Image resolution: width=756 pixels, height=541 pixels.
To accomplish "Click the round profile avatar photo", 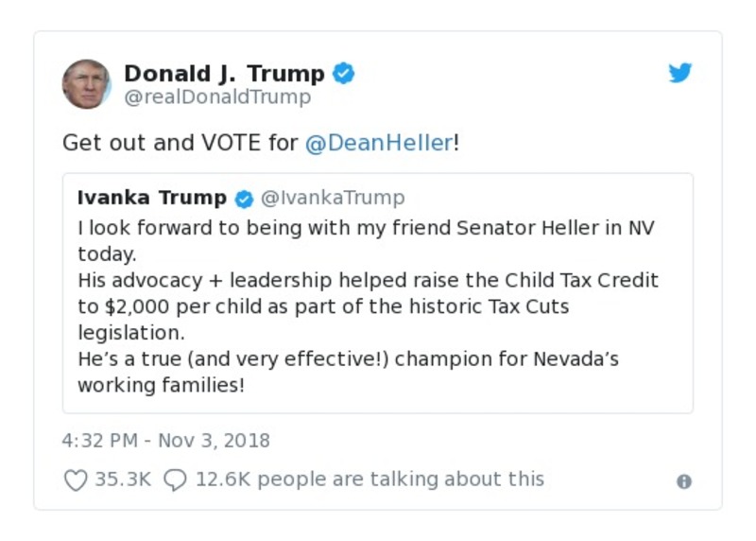I will [x=86, y=84].
